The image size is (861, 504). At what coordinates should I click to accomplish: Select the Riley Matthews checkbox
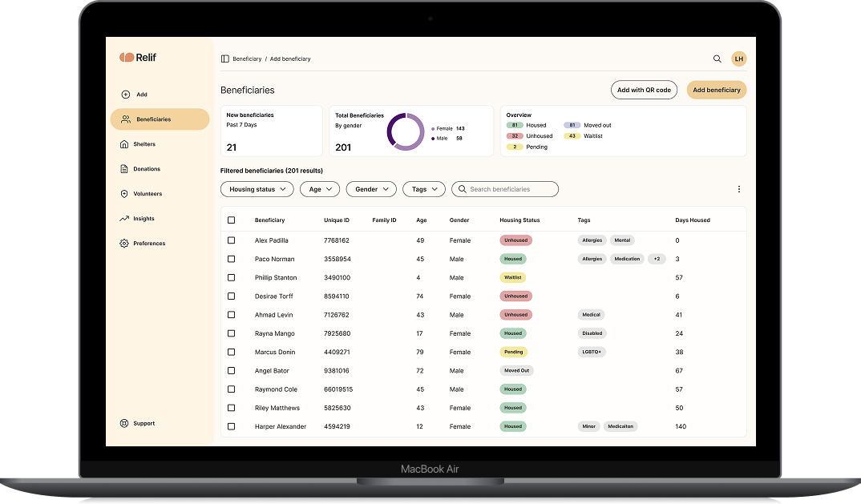pos(231,408)
